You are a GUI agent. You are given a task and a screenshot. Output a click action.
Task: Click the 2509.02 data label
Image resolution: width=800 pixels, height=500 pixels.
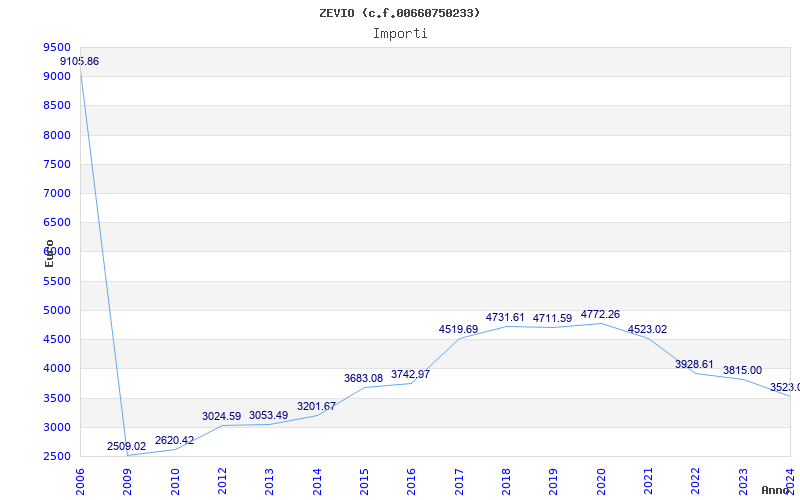tap(127, 447)
